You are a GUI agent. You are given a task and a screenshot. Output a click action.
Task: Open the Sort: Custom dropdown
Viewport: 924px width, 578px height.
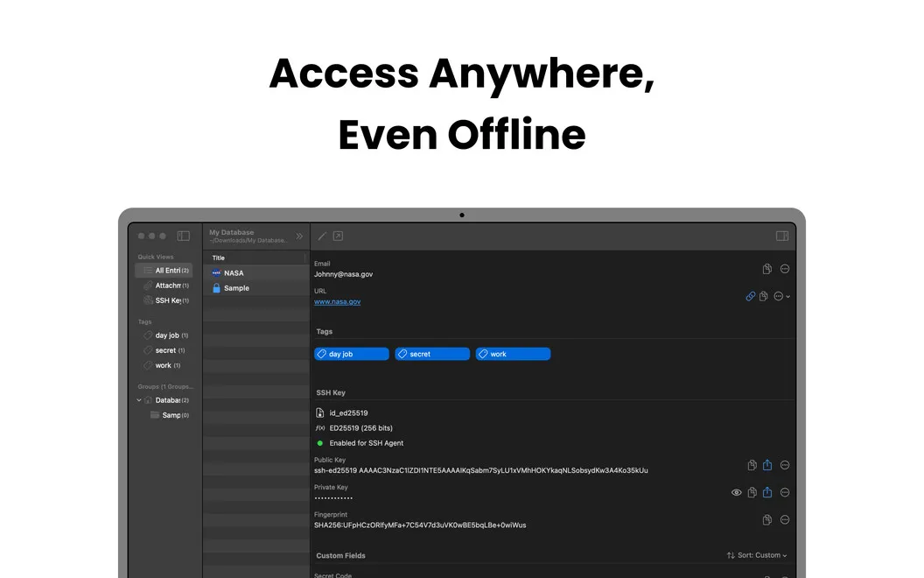tap(757, 555)
